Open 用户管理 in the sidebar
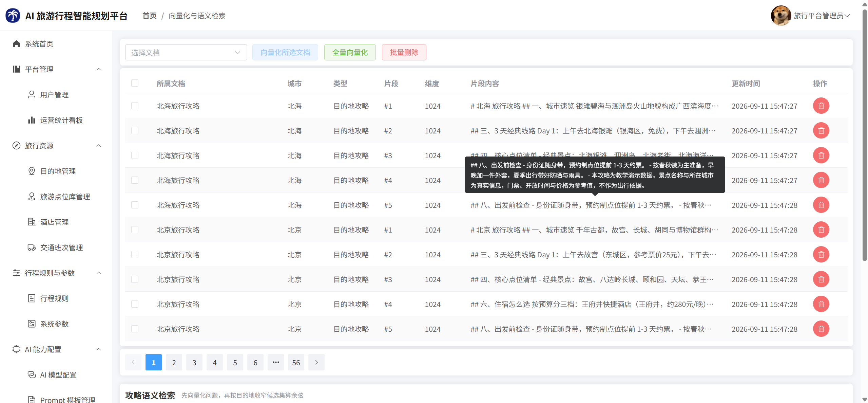868x403 pixels. coord(56,95)
